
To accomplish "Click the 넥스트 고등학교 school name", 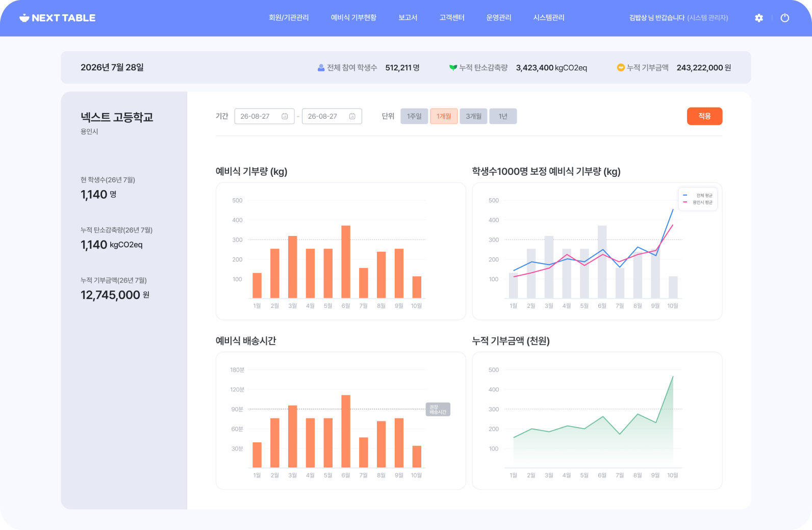I will 117,117.
